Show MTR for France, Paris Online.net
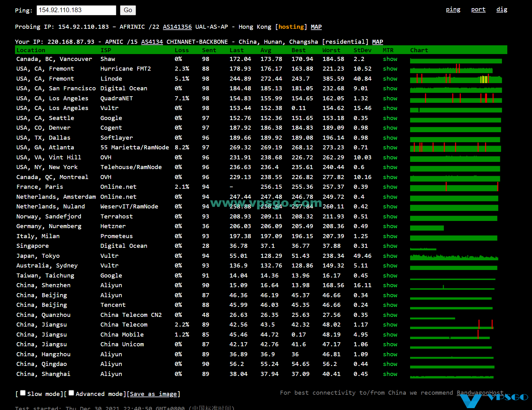The width and height of the screenshot is (532, 410). [x=390, y=187]
